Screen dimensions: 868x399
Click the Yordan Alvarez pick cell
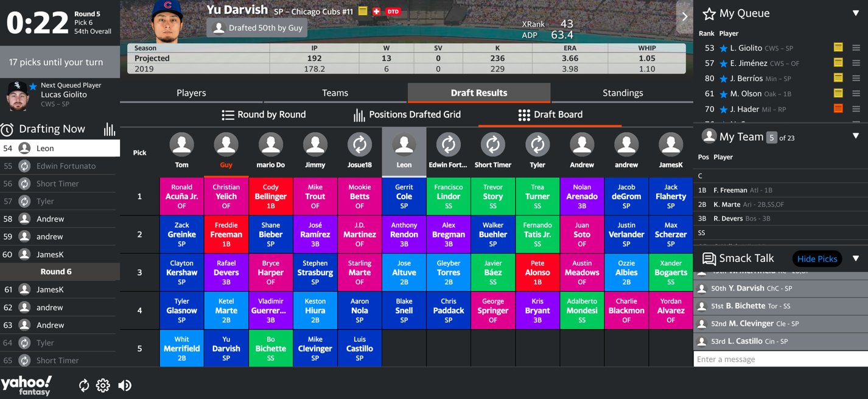671,311
